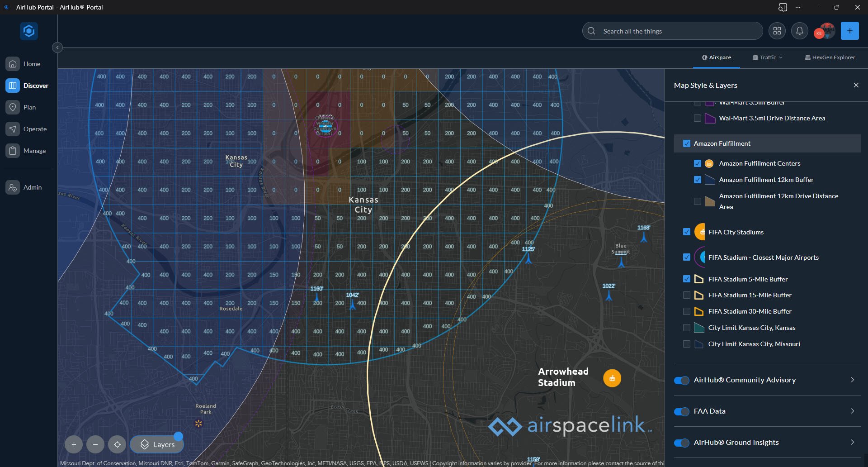Viewport: 868px width, 467px height.
Task: Enable FIFA Stadium 30-Mile Buffer
Action: coord(687,311)
